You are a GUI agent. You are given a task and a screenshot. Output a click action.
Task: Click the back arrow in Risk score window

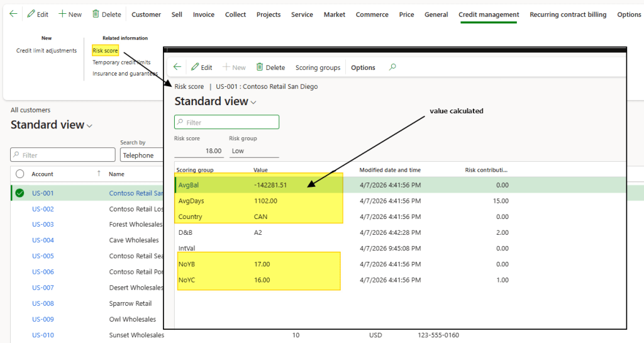177,67
